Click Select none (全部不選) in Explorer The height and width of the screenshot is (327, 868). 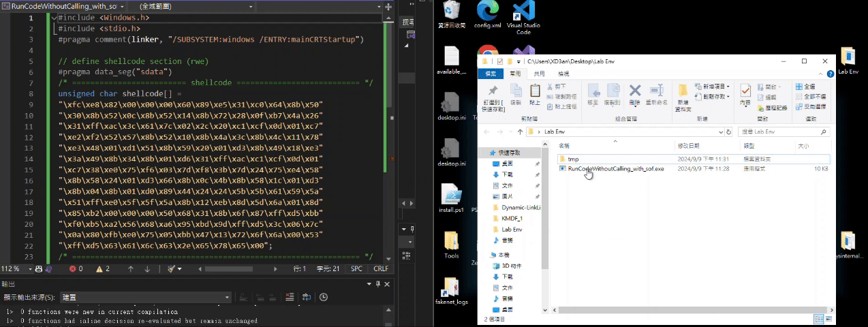(809, 97)
